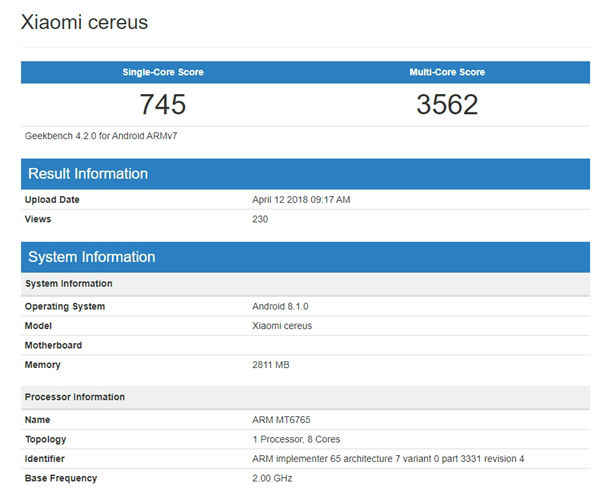Click the blue System Information section header
Screen dimensions: 600x496
pos(92,257)
